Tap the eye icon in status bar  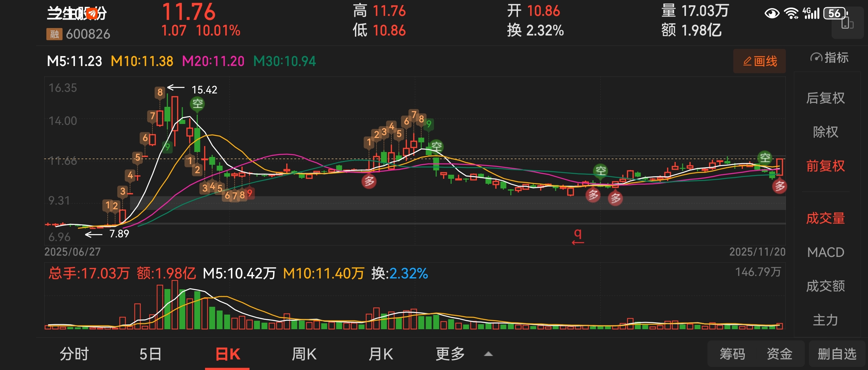(x=772, y=13)
